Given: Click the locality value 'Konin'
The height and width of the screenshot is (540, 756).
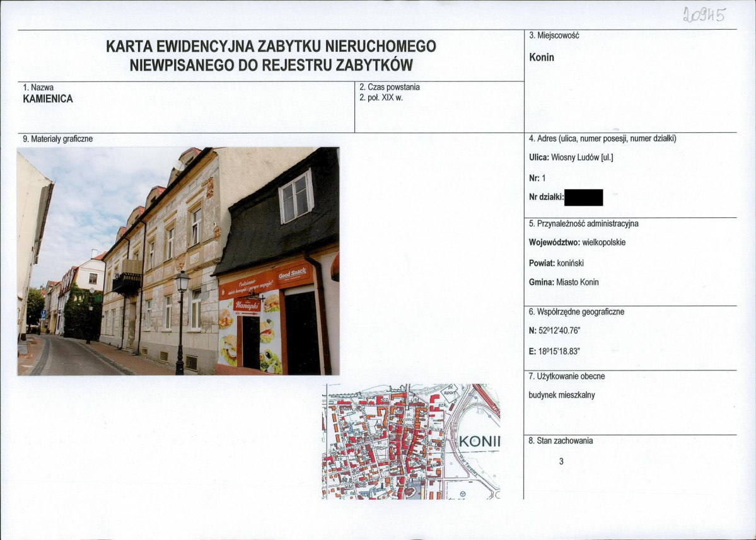Looking at the screenshot, I should pos(542,57).
